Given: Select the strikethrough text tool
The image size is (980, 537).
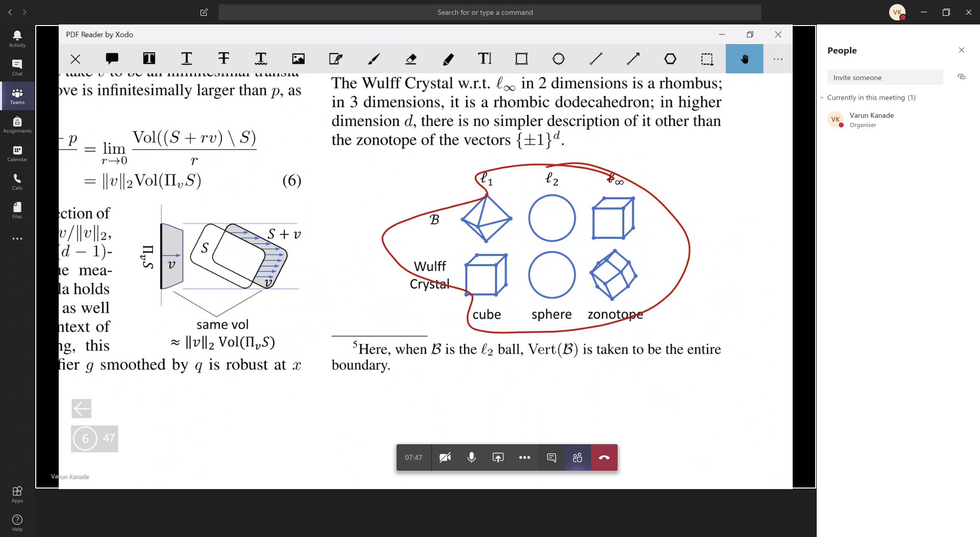Looking at the screenshot, I should pyautogui.click(x=224, y=59).
